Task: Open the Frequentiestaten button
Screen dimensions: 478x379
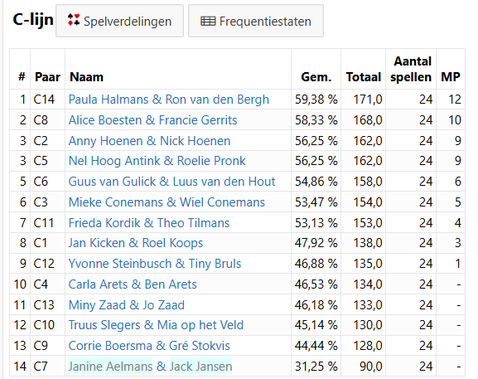Action: pos(256,21)
